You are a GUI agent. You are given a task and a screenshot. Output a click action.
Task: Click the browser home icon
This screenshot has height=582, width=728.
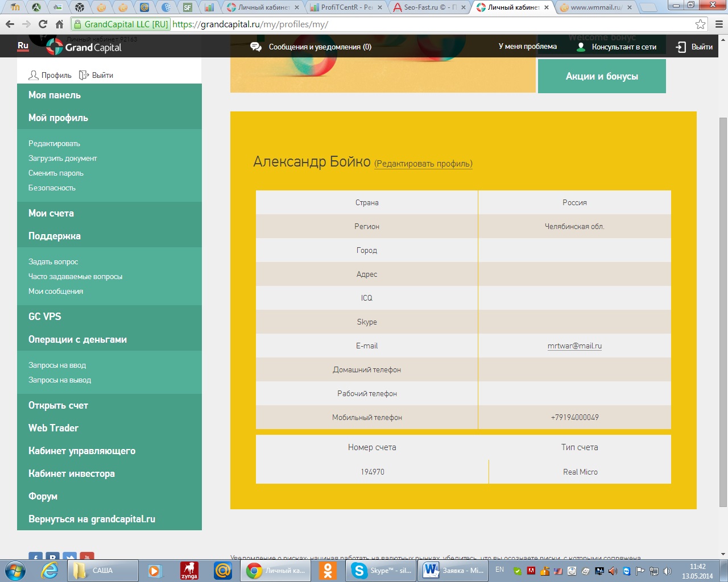click(x=59, y=24)
